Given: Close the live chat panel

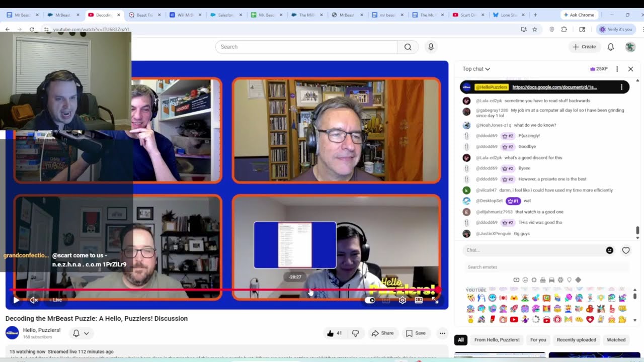Looking at the screenshot, I should coord(630,69).
